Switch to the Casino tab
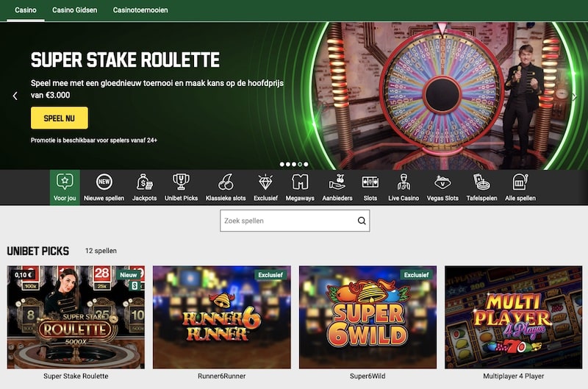This screenshot has width=588, height=389. (26, 10)
